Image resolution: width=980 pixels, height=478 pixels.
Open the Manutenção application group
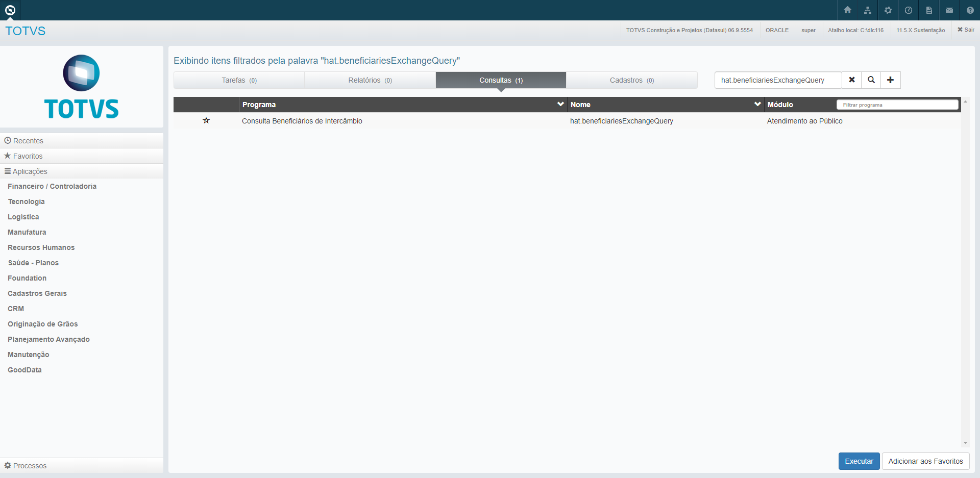pyautogui.click(x=29, y=355)
